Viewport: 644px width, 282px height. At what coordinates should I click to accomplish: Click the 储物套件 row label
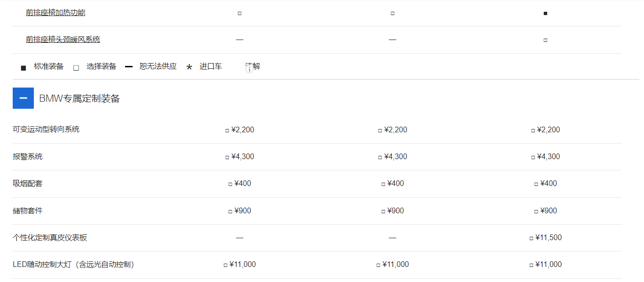tap(28, 210)
